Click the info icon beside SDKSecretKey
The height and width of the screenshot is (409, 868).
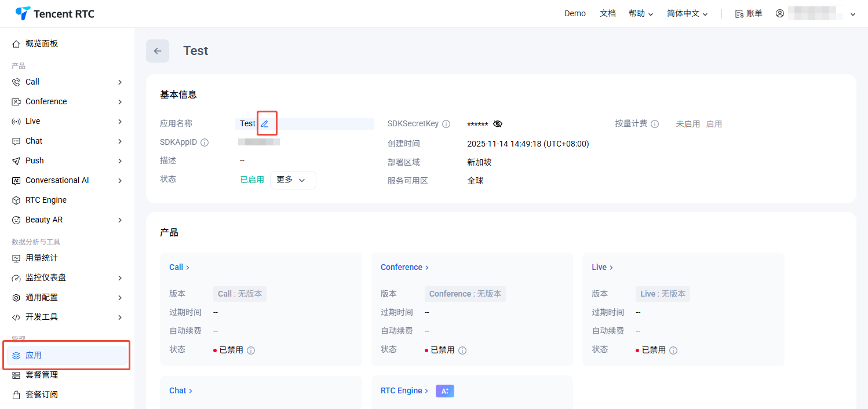[x=446, y=124]
